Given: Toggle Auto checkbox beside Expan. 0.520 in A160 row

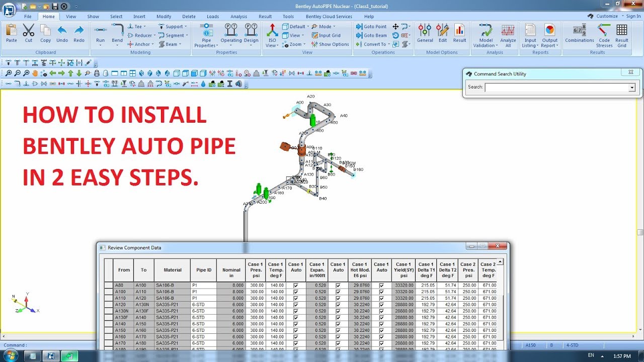Looking at the screenshot, I should tap(338, 337).
